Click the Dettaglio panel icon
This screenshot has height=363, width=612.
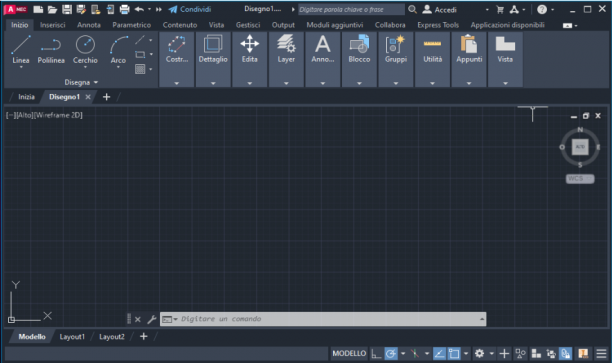point(213,44)
